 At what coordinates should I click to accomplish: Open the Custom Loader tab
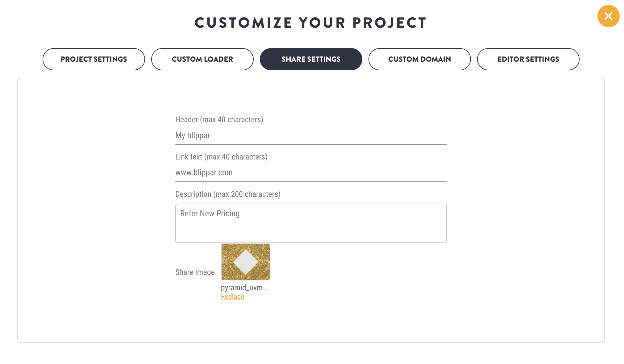tap(202, 59)
